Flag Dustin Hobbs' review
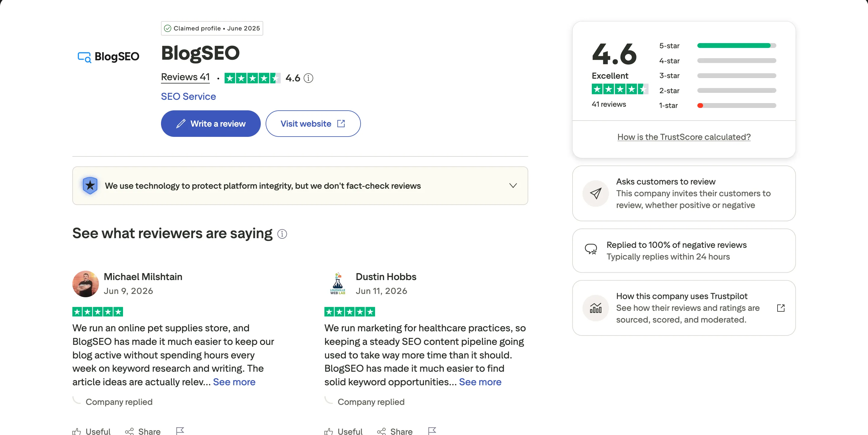This screenshot has width=868, height=435. click(432, 430)
